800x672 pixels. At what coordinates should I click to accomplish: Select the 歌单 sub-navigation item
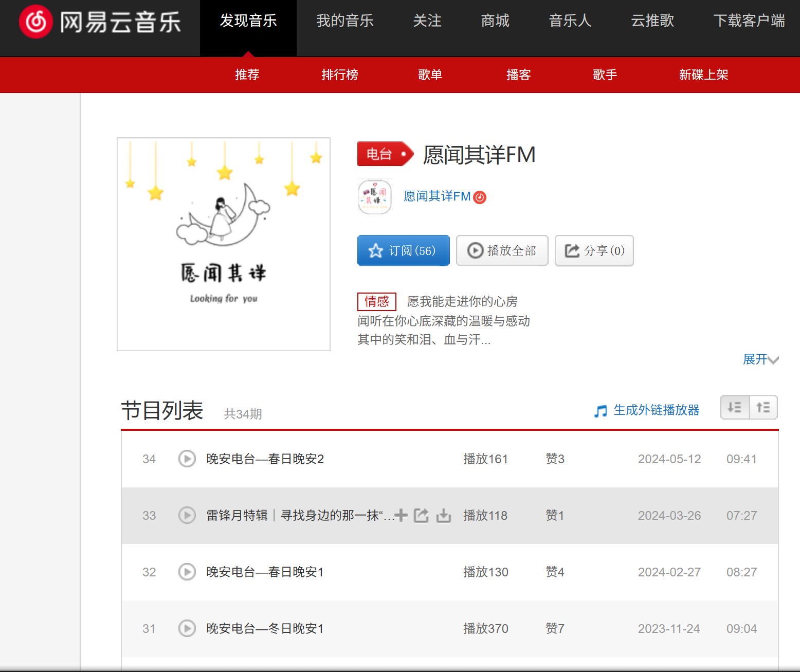430,75
